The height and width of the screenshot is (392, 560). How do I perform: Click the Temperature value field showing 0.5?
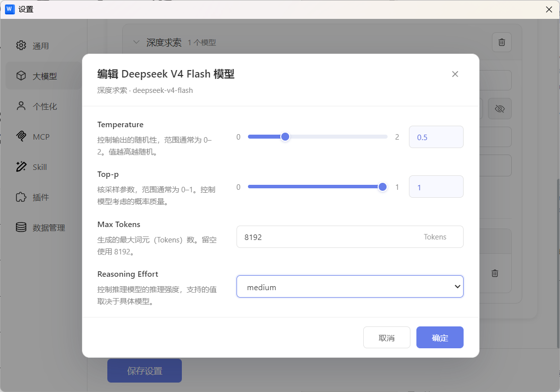pyautogui.click(x=436, y=137)
